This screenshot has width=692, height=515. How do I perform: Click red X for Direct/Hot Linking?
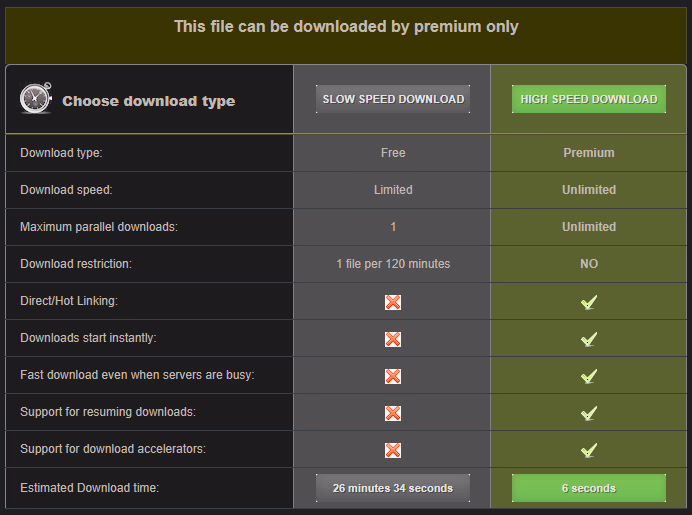[393, 302]
